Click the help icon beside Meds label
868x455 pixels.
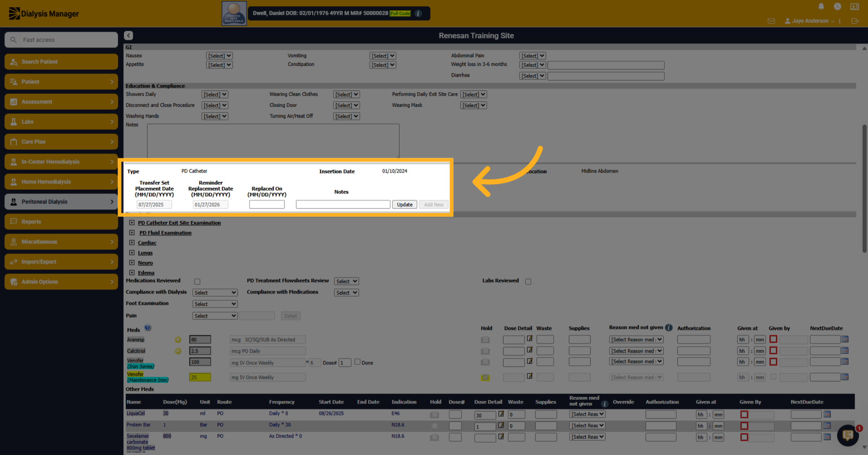[148, 328]
